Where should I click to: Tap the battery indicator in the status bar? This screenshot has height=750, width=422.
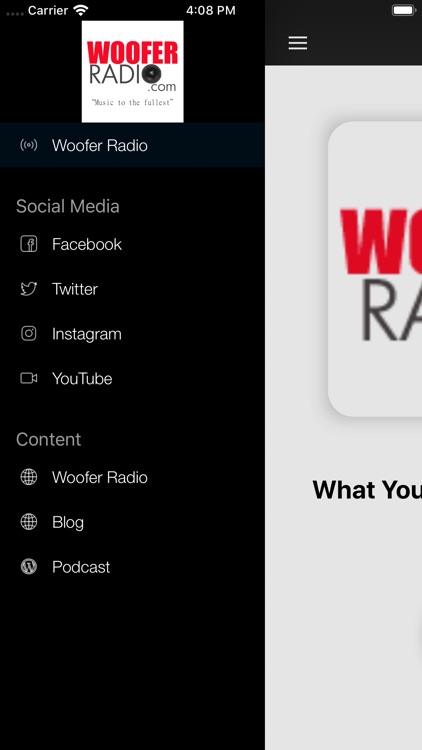pyautogui.click(x=404, y=10)
